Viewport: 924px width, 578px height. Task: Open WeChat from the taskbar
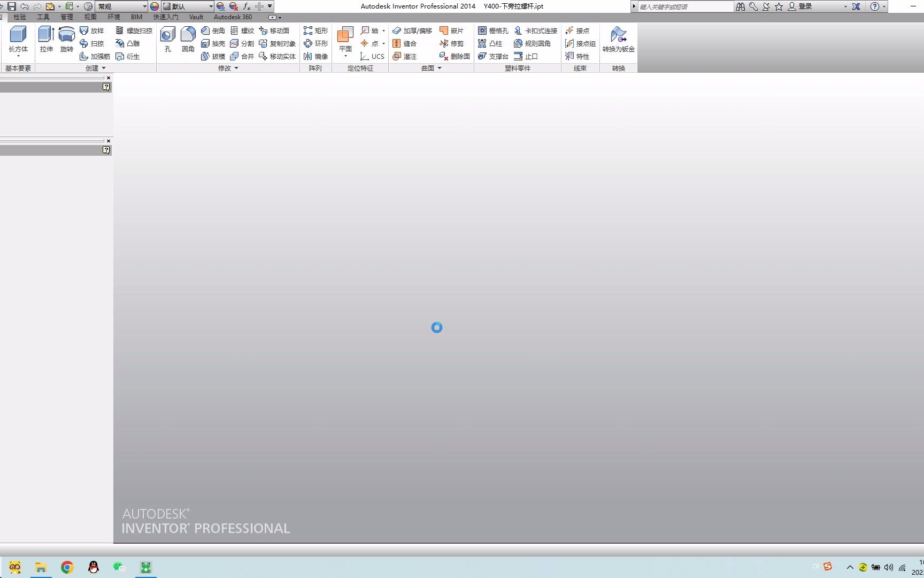pyautogui.click(x=119, y=567)
